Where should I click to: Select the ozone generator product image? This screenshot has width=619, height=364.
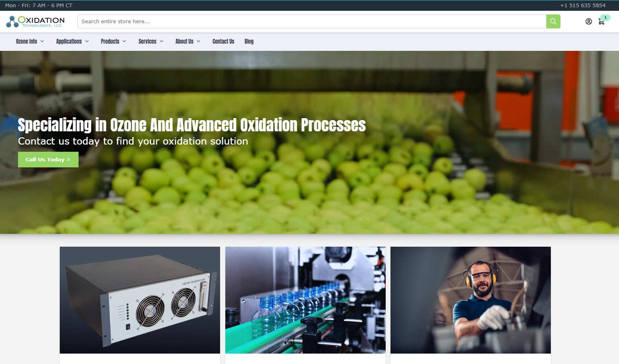tap(140, 300)
